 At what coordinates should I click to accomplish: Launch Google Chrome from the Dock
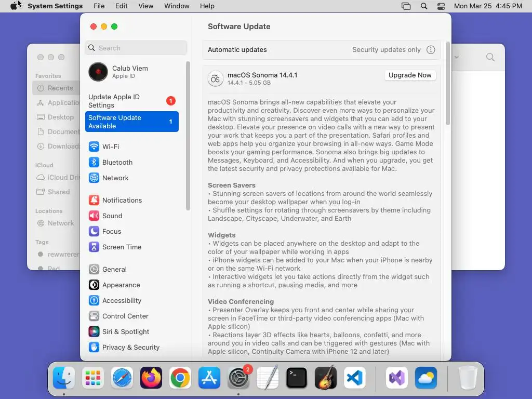tap(180, 378)
